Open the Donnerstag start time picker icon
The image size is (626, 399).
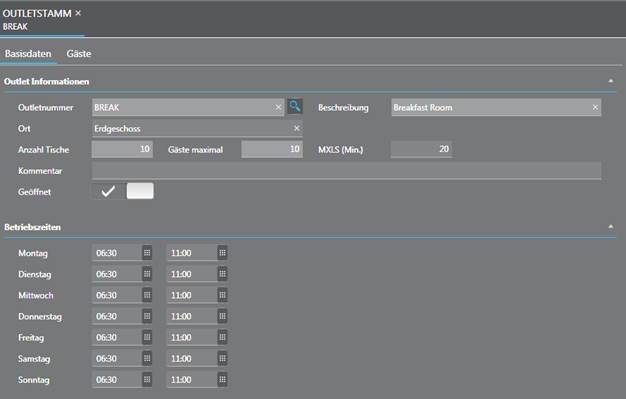coord(147,316)
